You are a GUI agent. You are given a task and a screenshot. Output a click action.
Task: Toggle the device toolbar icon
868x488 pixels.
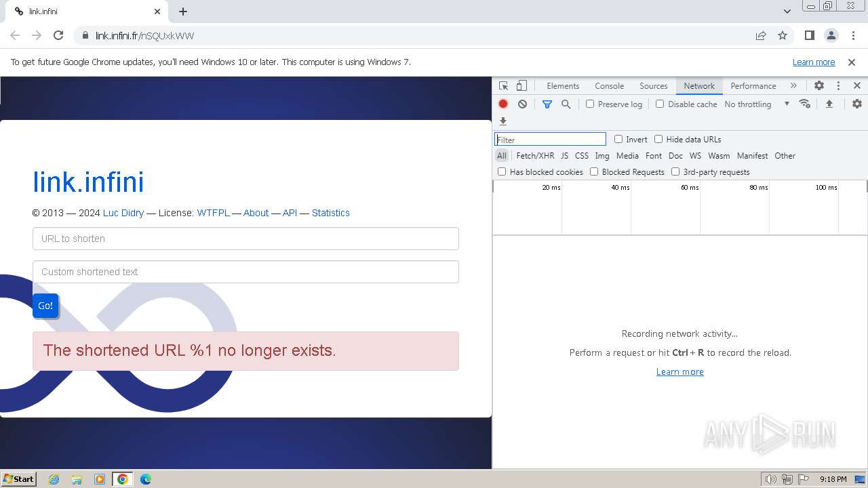point(521,86)
